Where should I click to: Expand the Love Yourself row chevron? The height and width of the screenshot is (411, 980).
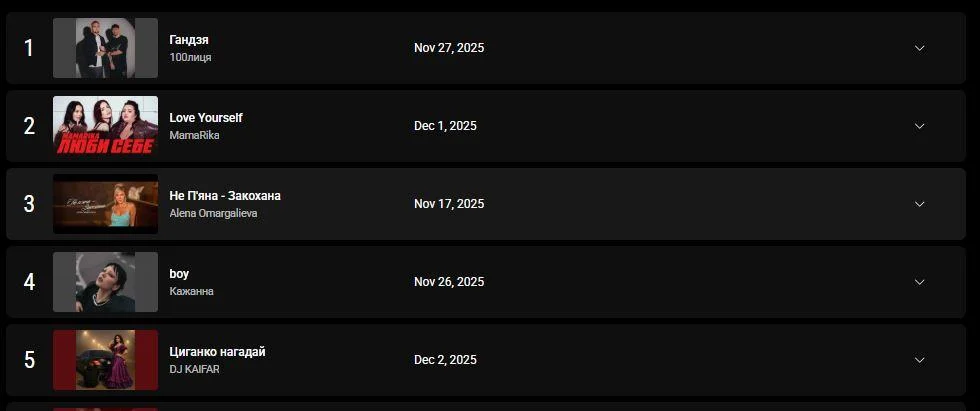[x=919, y=126]
